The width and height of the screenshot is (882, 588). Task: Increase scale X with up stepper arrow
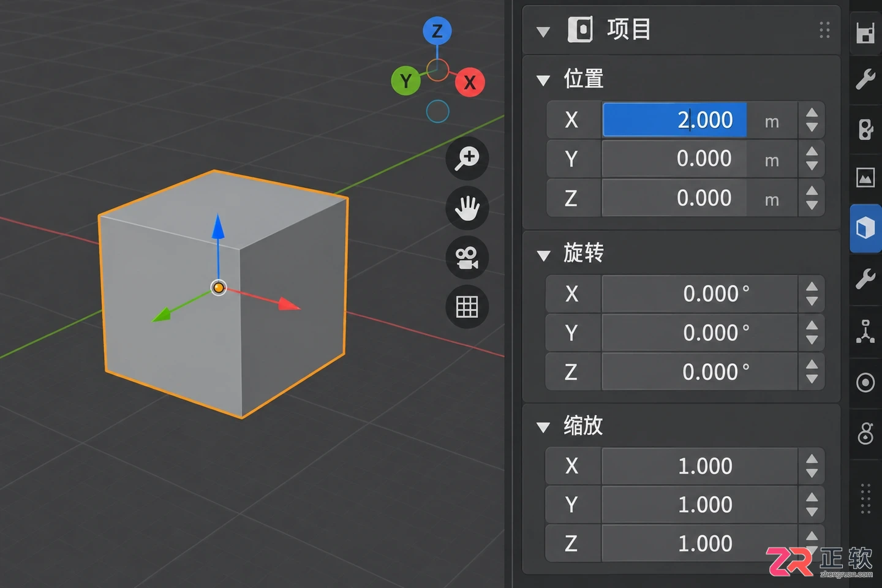pos(812,459)
